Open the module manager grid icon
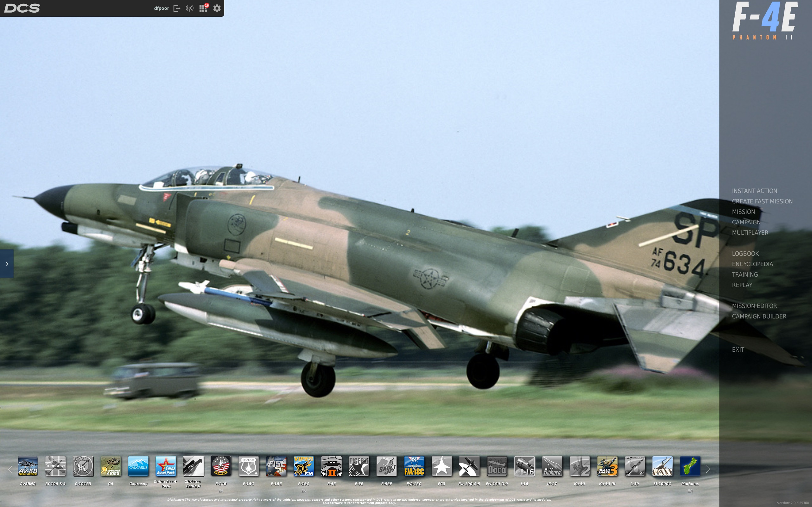Screen dimensions: 812x507 click(203, 8)
